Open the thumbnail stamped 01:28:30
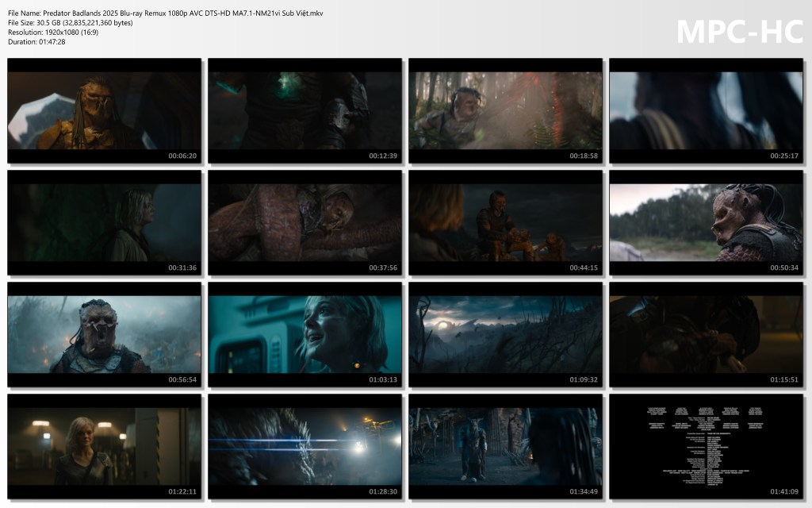 [305, 446]
